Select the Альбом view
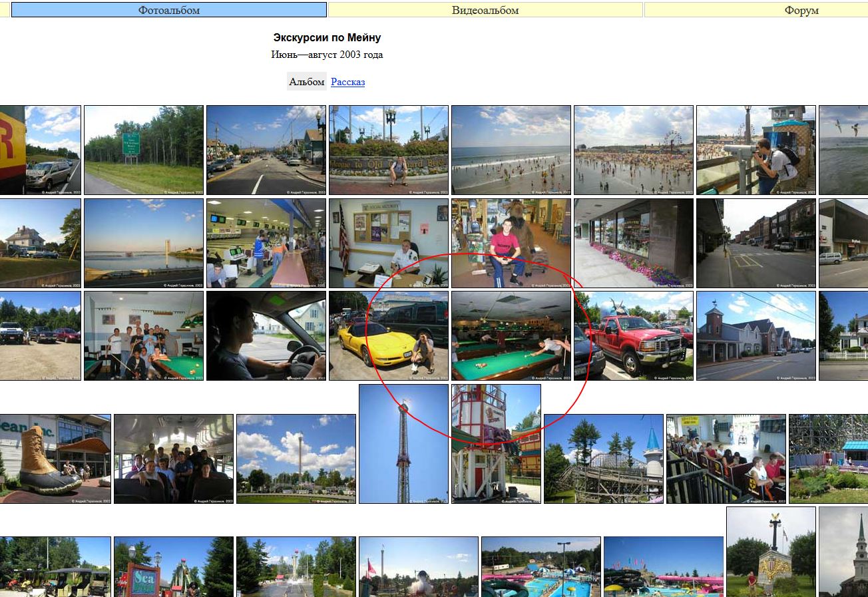The width and height of the screenshot is (868, 597). click(x=307, y=82)
